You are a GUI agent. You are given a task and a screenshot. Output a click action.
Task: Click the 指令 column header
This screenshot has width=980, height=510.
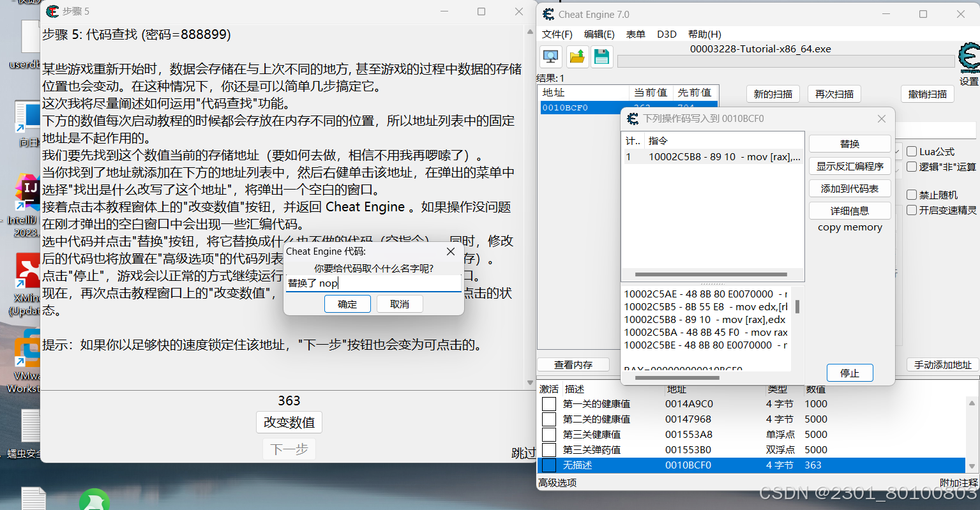click(724, 141)
